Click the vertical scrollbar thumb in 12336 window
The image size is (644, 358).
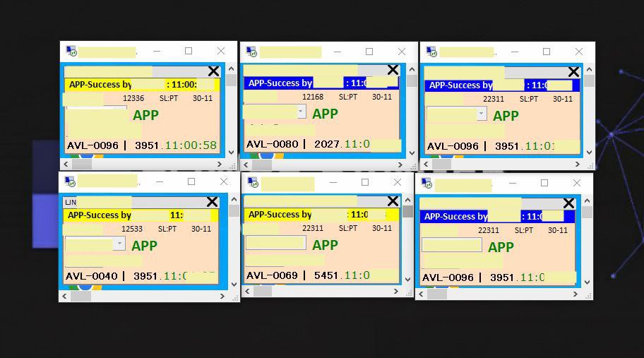click(231, 80)
